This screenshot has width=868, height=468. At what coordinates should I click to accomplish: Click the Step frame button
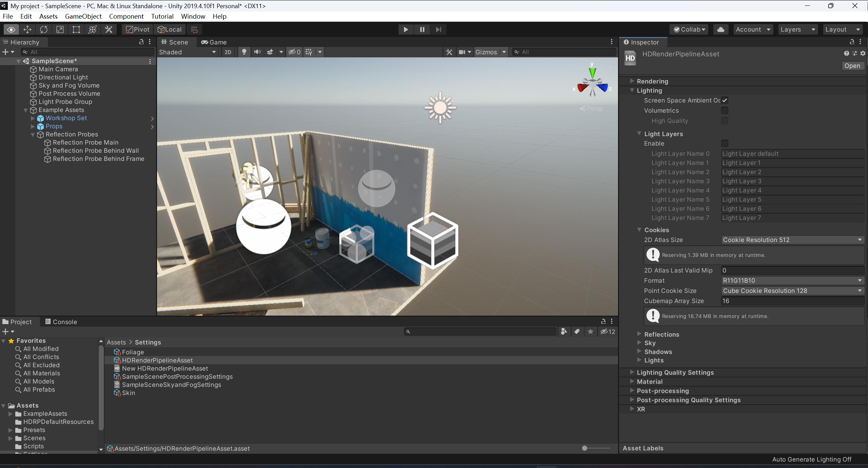(438, 30)
